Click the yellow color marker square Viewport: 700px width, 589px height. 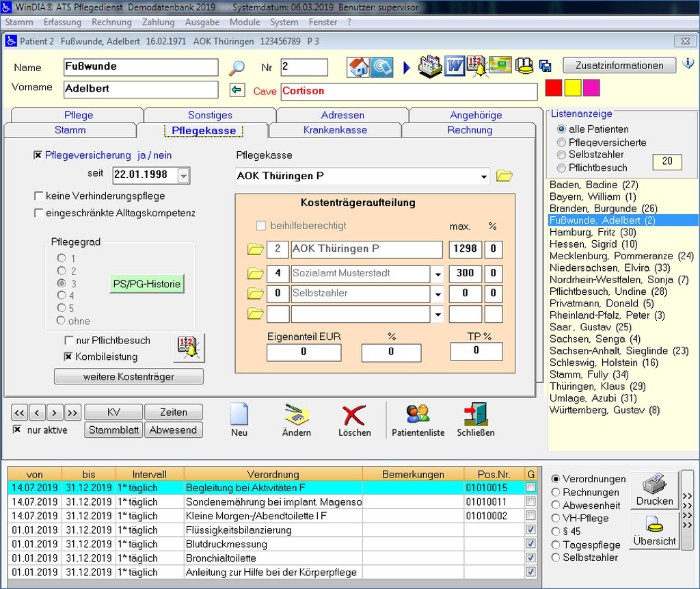click(572, 88)
